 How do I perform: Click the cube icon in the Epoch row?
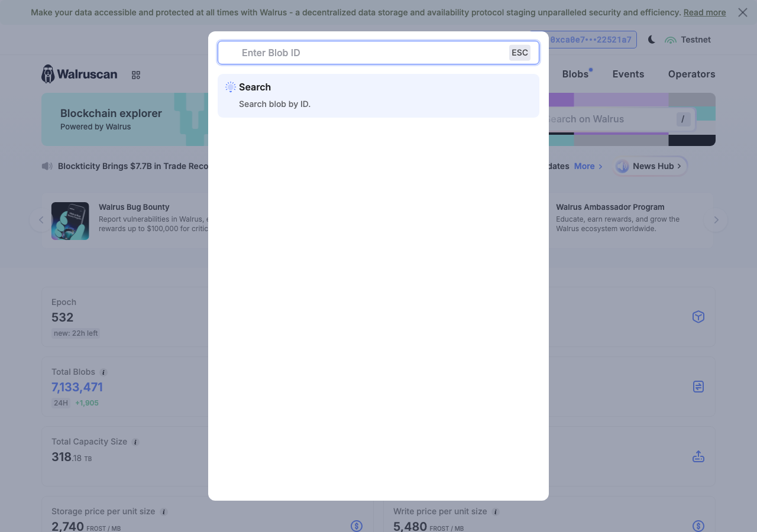(698, 317)
